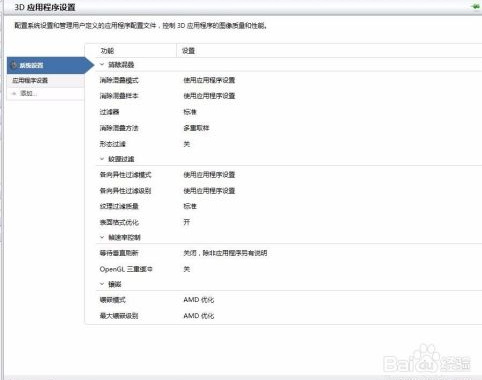This screenshot has width=482, height=380.
Task: Open the 消除混叠模式 setting value
Action: 209,80
